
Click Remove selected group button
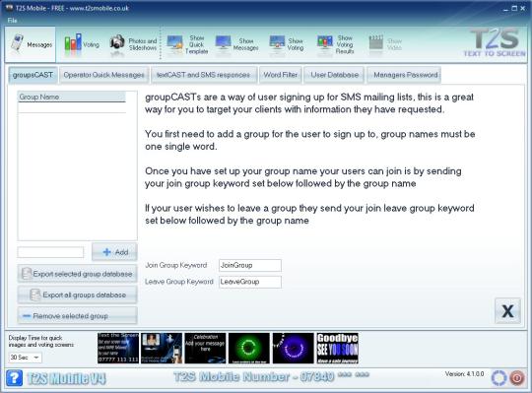78,316
